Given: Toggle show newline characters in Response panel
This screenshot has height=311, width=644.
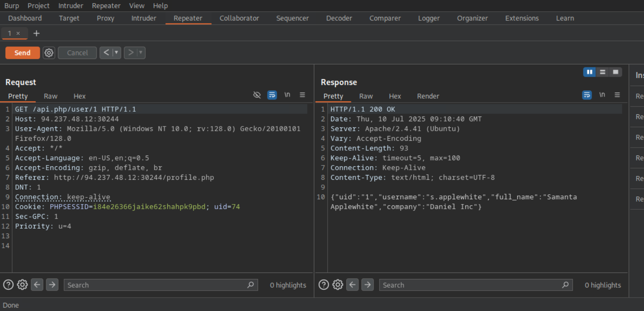Looking at the screenshot, I should pyautogui.click(x=602, y=95).
